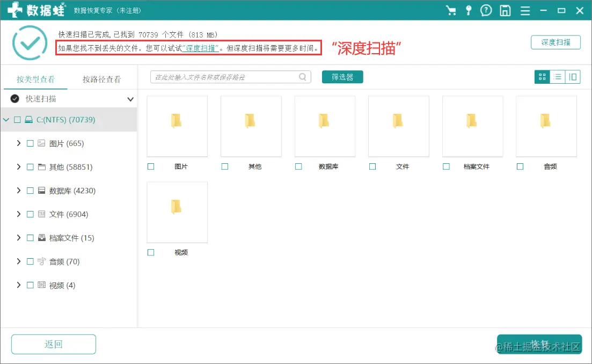Check the 图片 (665) tree checkbox
Screen dimensions: 592x364
click(x=30, y=143)
